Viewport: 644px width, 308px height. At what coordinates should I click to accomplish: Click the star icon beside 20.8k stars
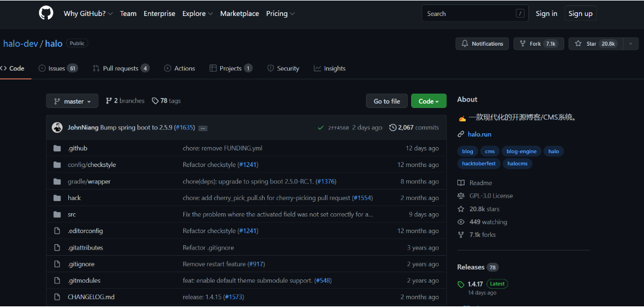461,209
